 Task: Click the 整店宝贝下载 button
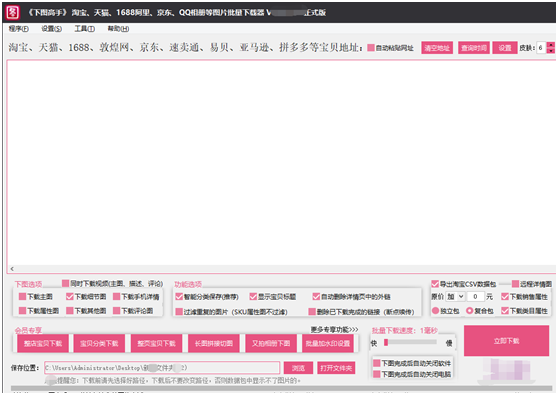point(43,343)
